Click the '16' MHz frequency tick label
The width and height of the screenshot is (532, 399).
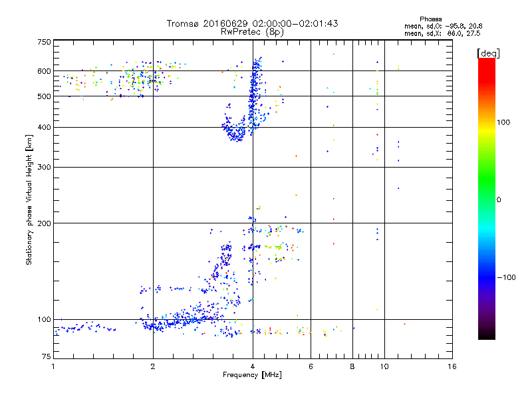tap(452, 366)
